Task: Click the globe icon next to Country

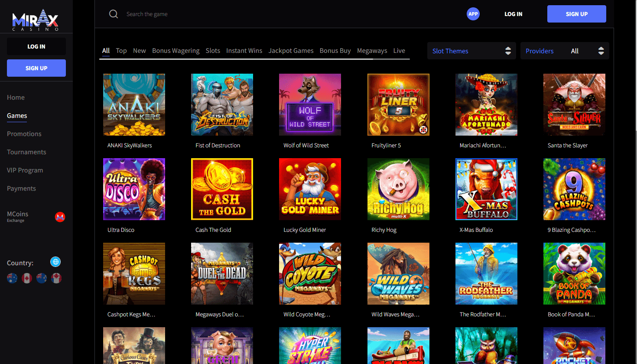Action: [55, 262]
